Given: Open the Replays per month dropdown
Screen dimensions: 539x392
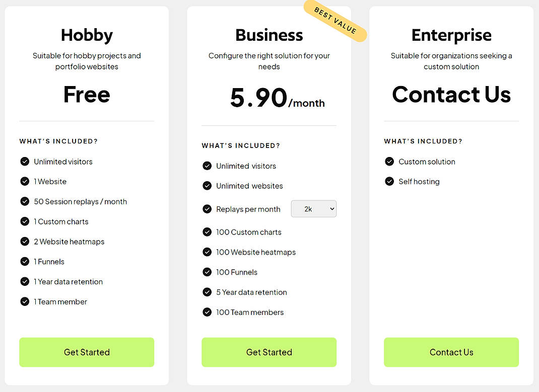Looking at the screenshot, I should [x=313, y=208].
